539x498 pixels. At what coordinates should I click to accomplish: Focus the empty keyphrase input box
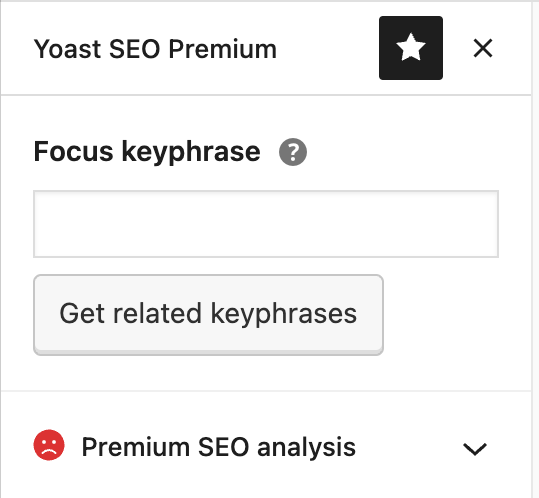pyautogui.click(x=266, y=224)
